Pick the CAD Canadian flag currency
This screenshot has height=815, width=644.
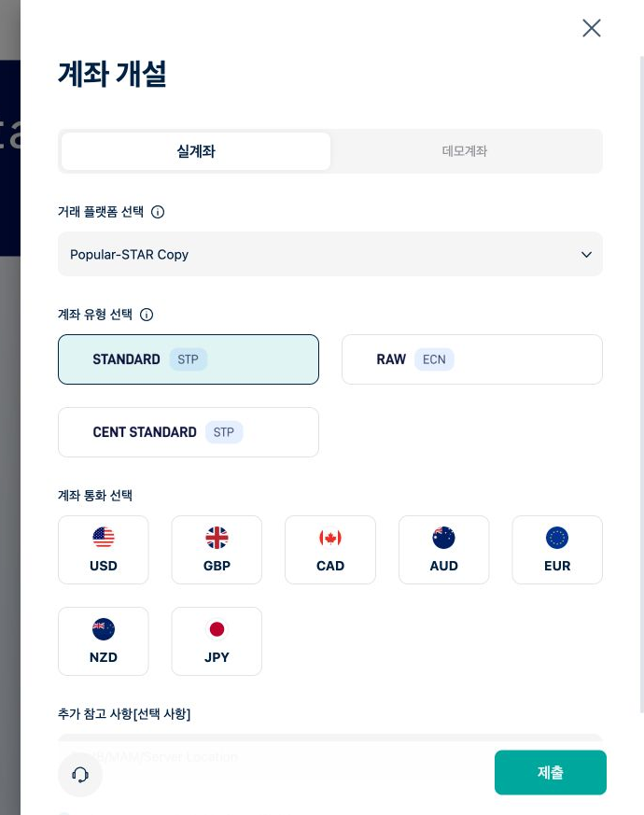click(x=330, y=550)
